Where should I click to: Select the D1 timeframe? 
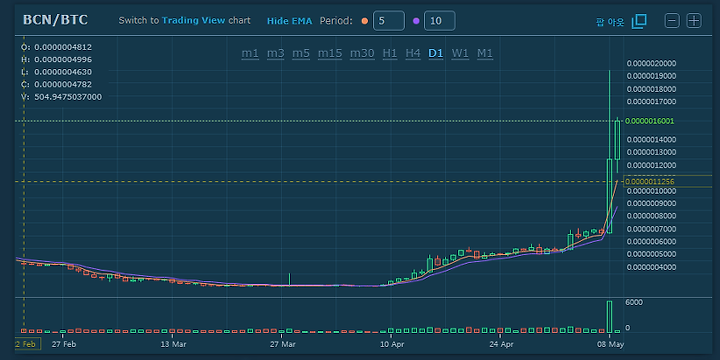tap(436, 53)
